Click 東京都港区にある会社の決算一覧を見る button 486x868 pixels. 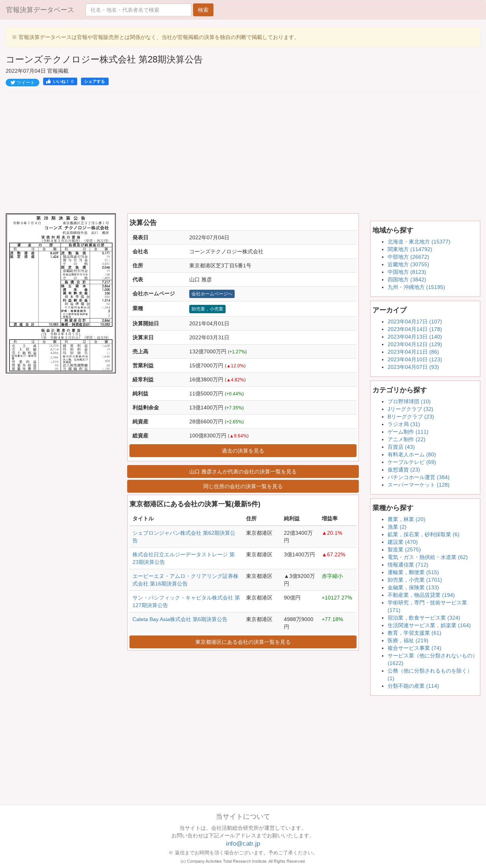click(243, 642)
